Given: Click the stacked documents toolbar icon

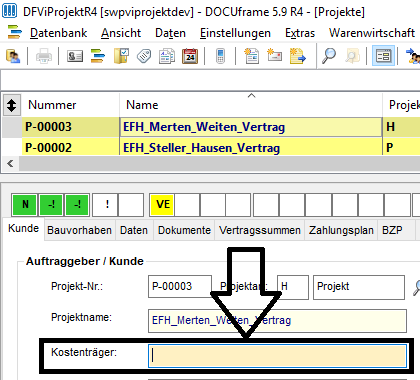Looking at the screenshot, I should tap(167, 56).
